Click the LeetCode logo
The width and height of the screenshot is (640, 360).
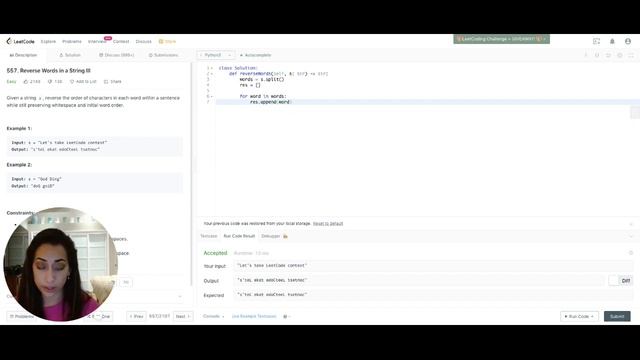pyautogui.click(x=20, y=41)
